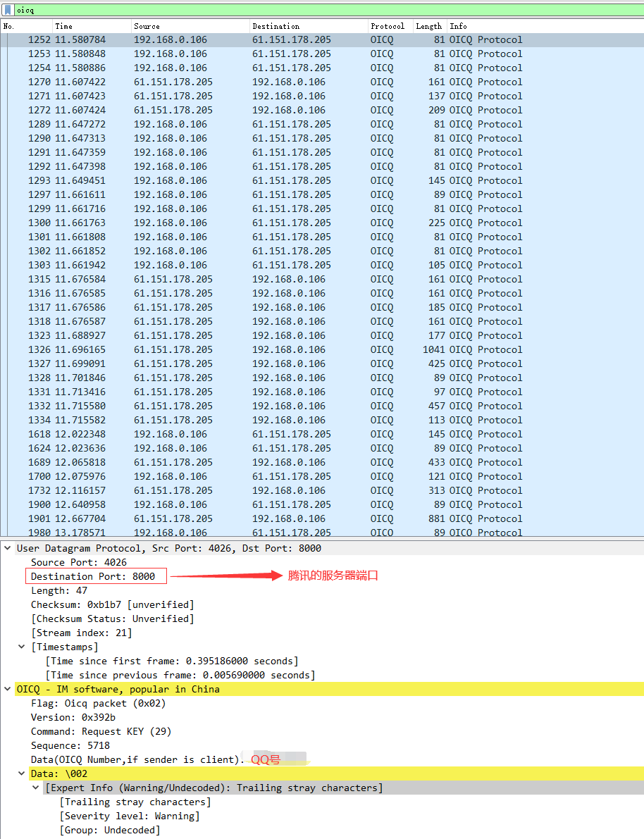Click the display filter bookmark icon
Image resolution: width=644 pixels, height=839 pixels.
click(8, 10)
